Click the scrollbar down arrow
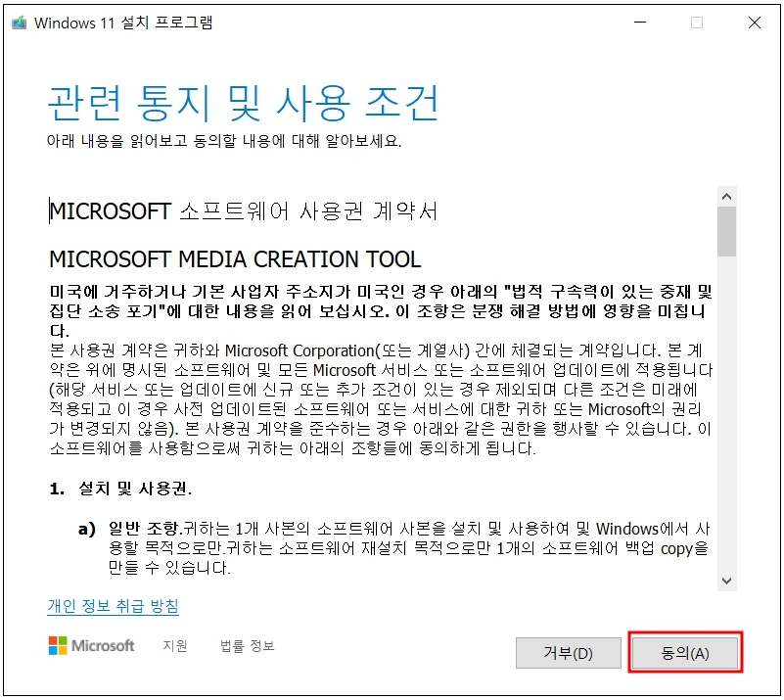Image resolution: width=784 pixels, height=700 pixels. pyautogui.click(x=726, y=581)
